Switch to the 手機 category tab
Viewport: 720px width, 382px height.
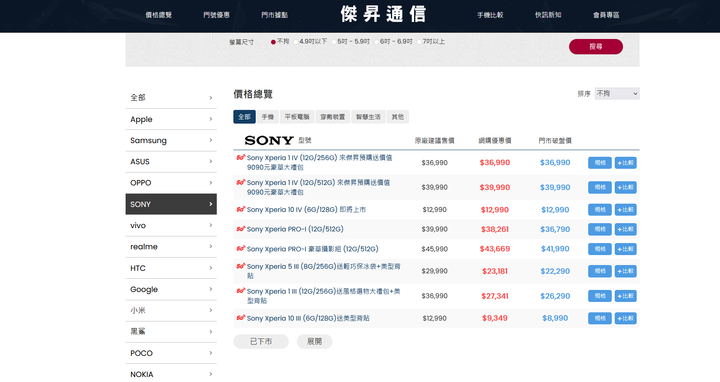pos(268,117)
